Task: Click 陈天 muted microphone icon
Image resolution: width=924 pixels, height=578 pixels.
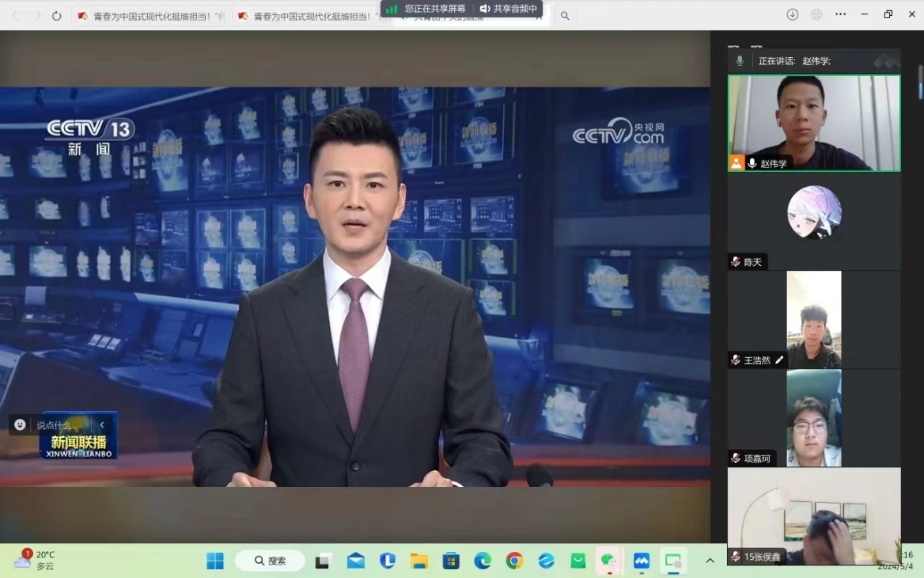Action: click(x=736, y=262)
